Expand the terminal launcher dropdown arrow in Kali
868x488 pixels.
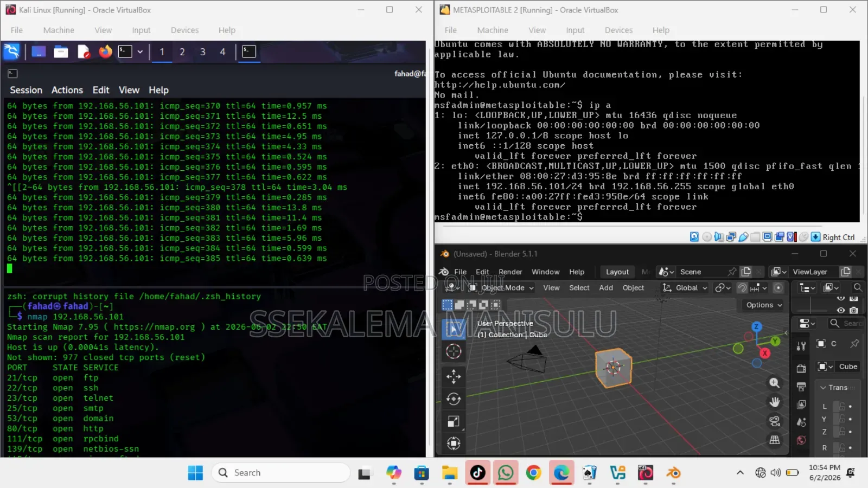[140, 52]
